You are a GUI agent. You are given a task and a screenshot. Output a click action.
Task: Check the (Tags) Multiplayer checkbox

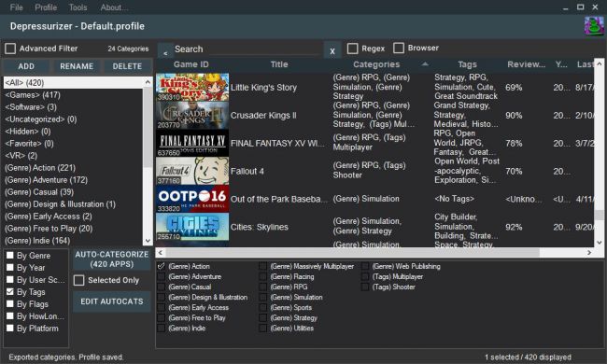coord(365,276)
